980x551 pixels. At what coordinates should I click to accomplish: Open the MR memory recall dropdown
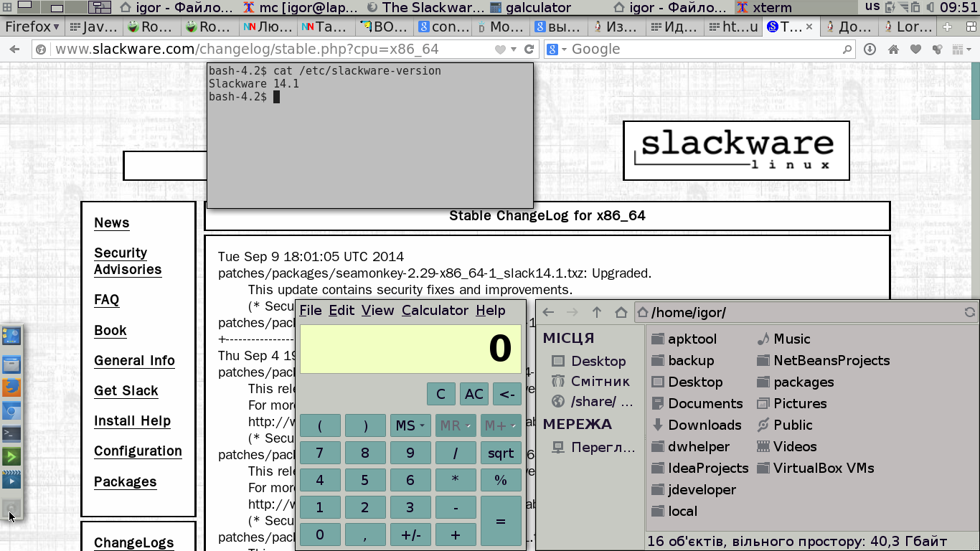tap(456, 425)
